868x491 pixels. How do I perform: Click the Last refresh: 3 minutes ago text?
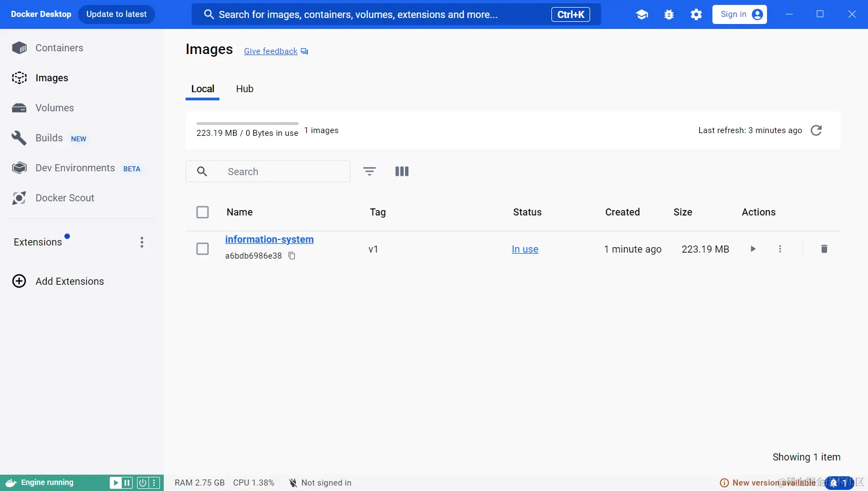(x=750, y=130)
